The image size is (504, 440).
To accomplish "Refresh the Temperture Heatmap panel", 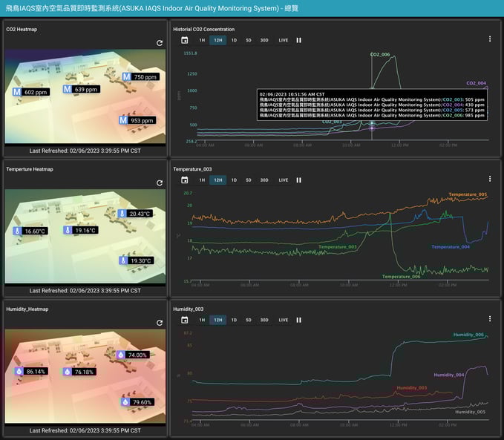I will tap(160, 183).
